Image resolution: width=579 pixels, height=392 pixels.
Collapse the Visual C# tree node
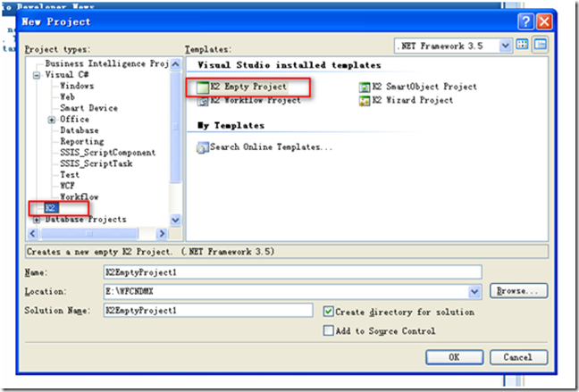(x=37, y=75)
